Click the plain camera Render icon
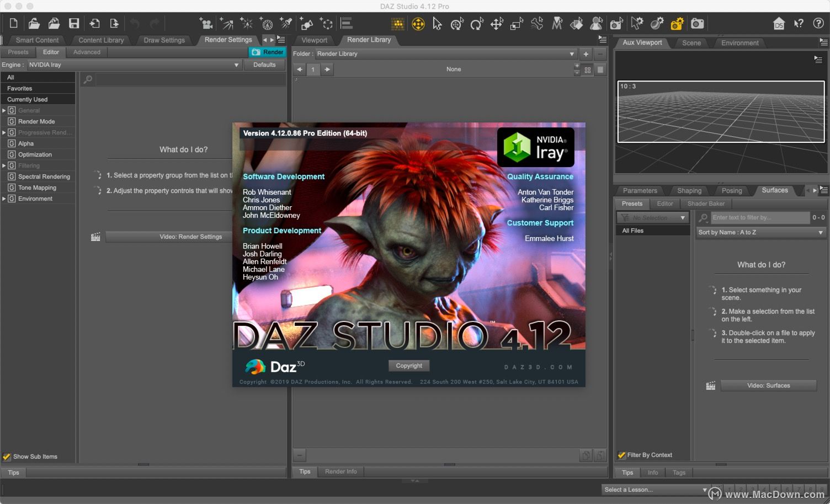830x504 pixels. point(698,24)
